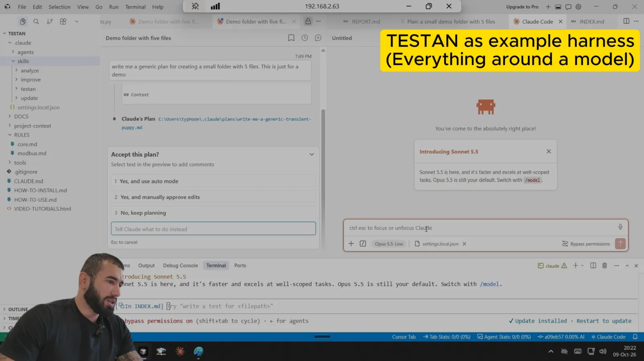The width and height of the screenshot is (644, 361).
Task: Switch to the REPORT.md editor tab
Action: pyautogui.click(x=366, y=22)
